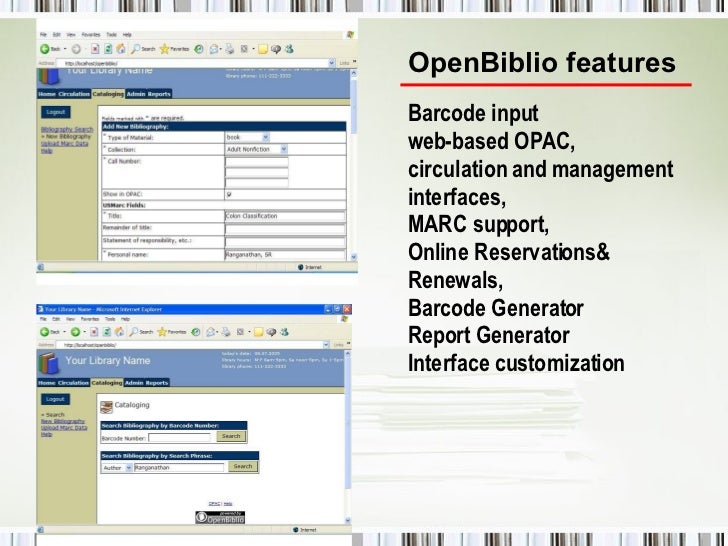The width and height of the screenshot is (728, 546).
Task: Click the address bar in lower browser
Action: (192, 345)
